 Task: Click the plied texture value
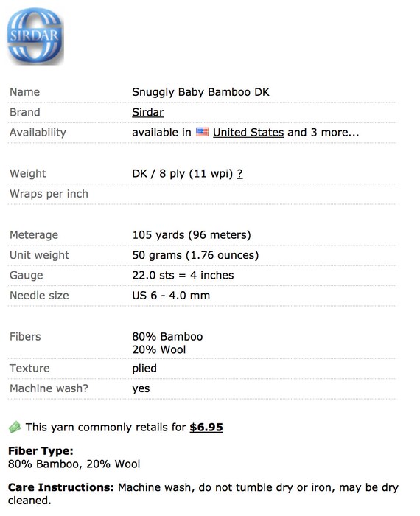(144, 369)
